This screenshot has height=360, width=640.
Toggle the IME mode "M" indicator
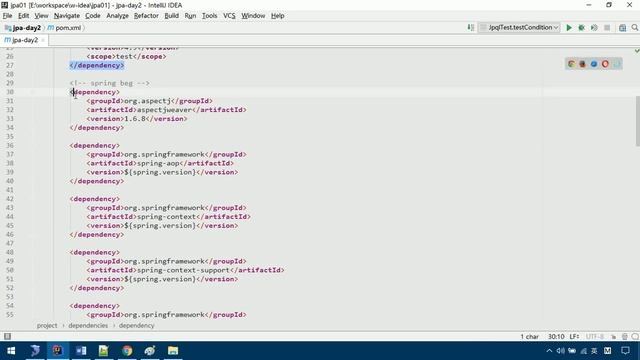(x=607, y=351)
